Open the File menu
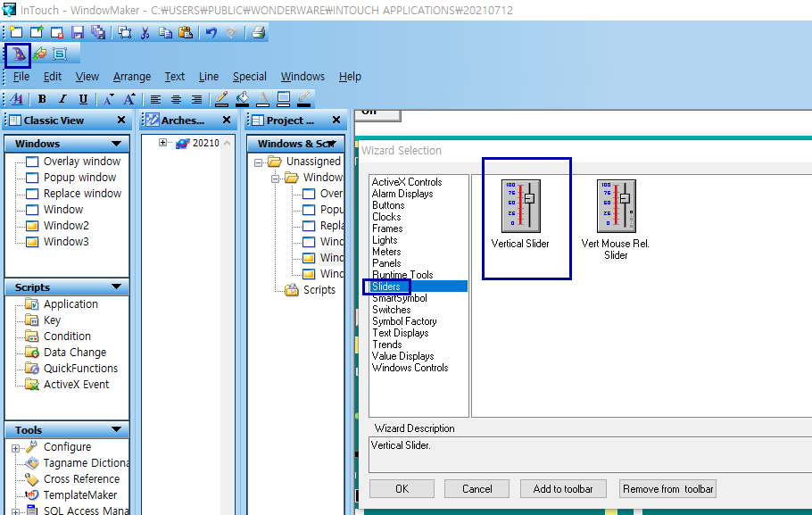The width and height of the screenshot is (812, 515). (x=21, y=77)
